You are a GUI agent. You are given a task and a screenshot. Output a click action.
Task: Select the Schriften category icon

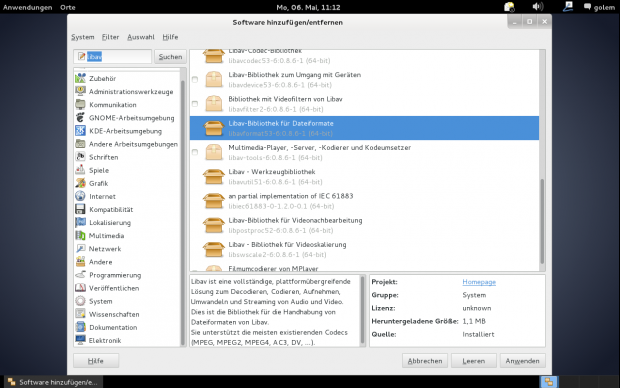tap(80, 157)
